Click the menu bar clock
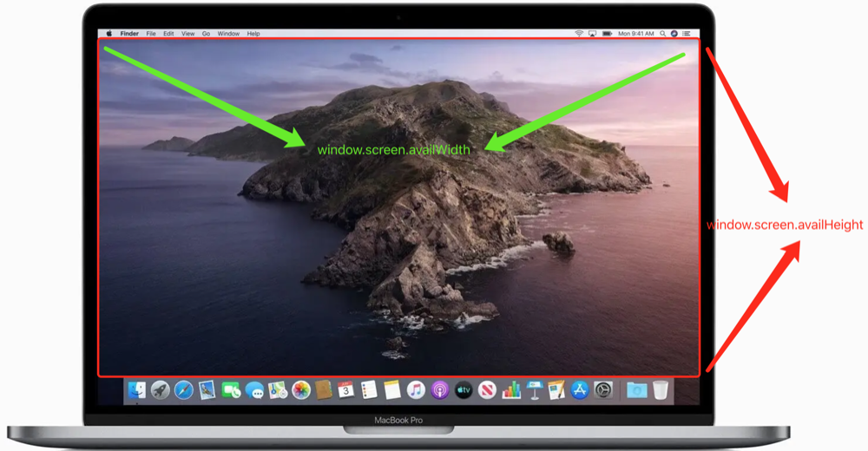 click(x=635, y=33)
